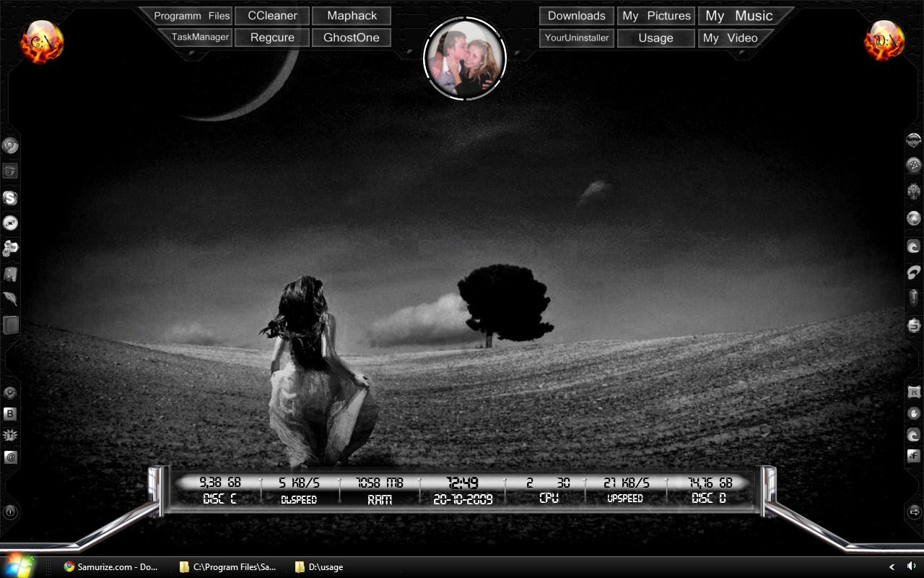Click the UPSPEED readout
This screenshot has height=578, width=924.
click(x=626, y=490)
